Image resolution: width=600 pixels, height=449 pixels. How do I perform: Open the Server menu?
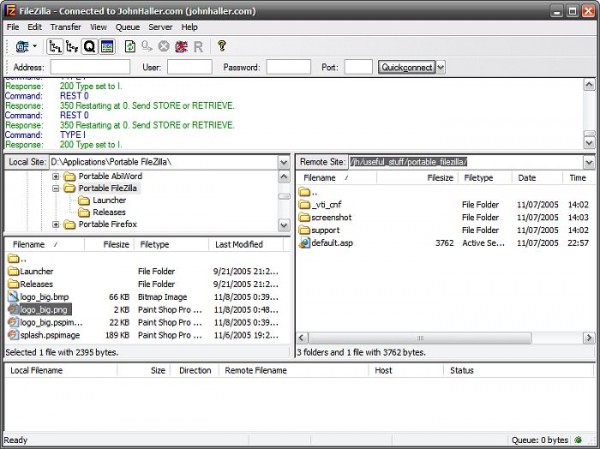[160, 25]
